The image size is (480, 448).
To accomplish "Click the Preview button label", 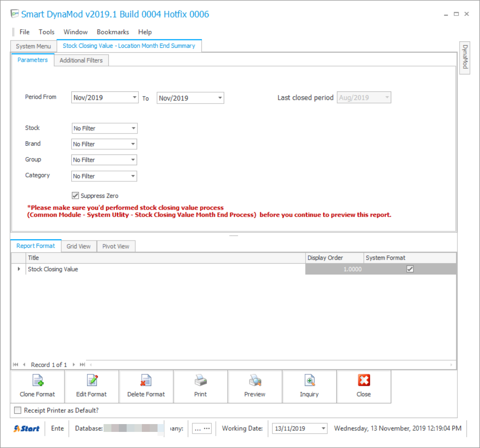I will point(255,394).
